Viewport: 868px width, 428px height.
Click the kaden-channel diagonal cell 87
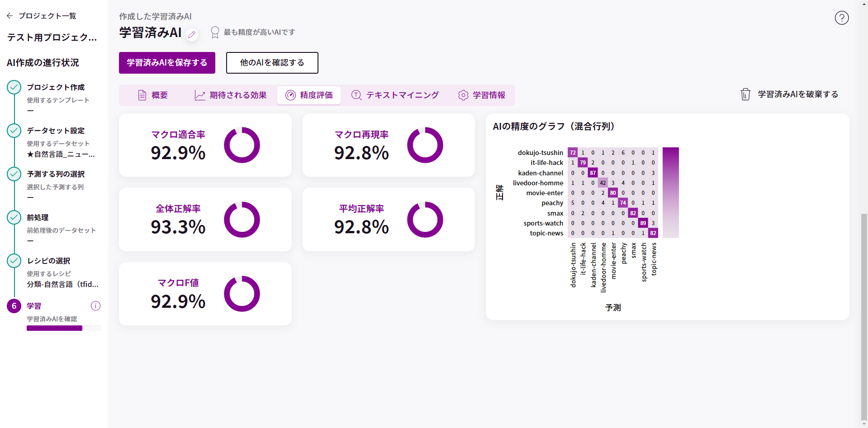point(593,173)
